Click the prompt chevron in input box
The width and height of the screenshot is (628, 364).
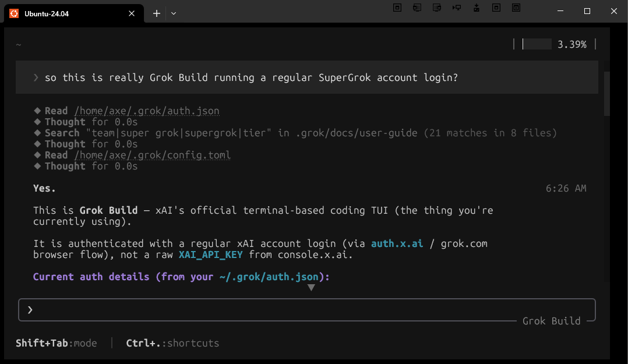click(30, 310)
